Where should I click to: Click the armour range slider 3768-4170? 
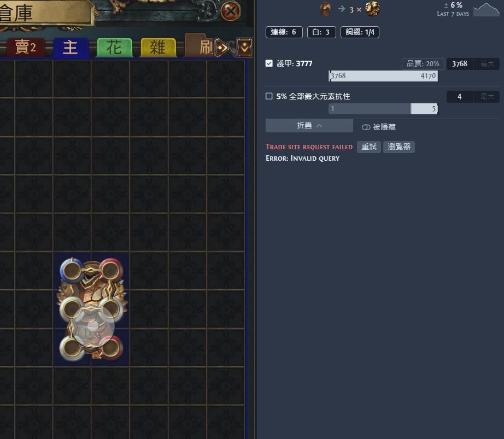383,76
